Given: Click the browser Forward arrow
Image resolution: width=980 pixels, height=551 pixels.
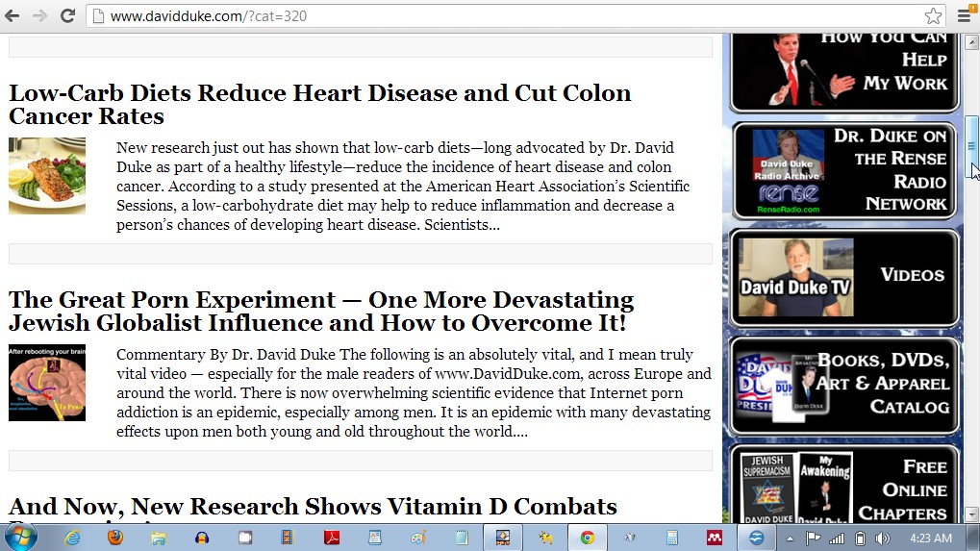Looking at the screenshot, I should point(39,15).
